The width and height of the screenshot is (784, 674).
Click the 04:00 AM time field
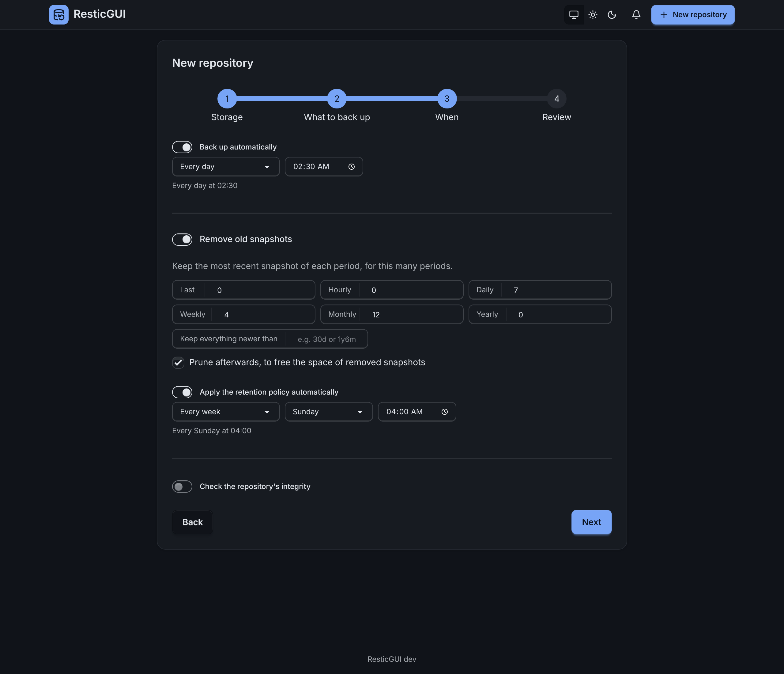click(417, 412)
